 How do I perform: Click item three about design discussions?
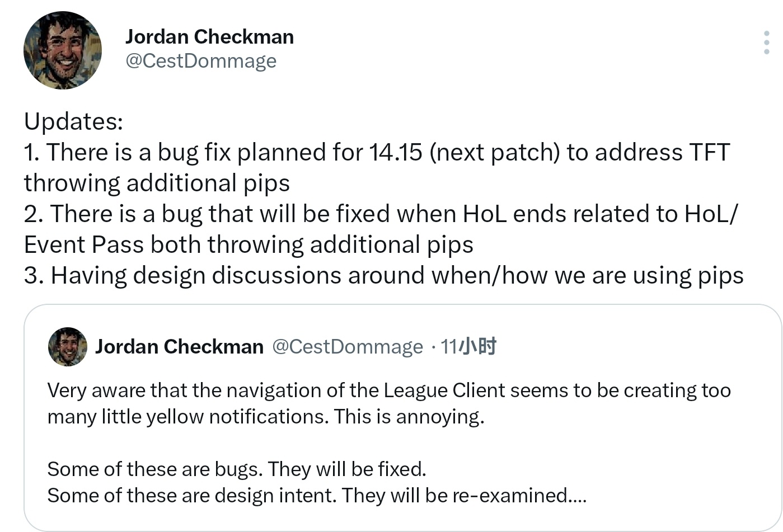click(384, 276)
